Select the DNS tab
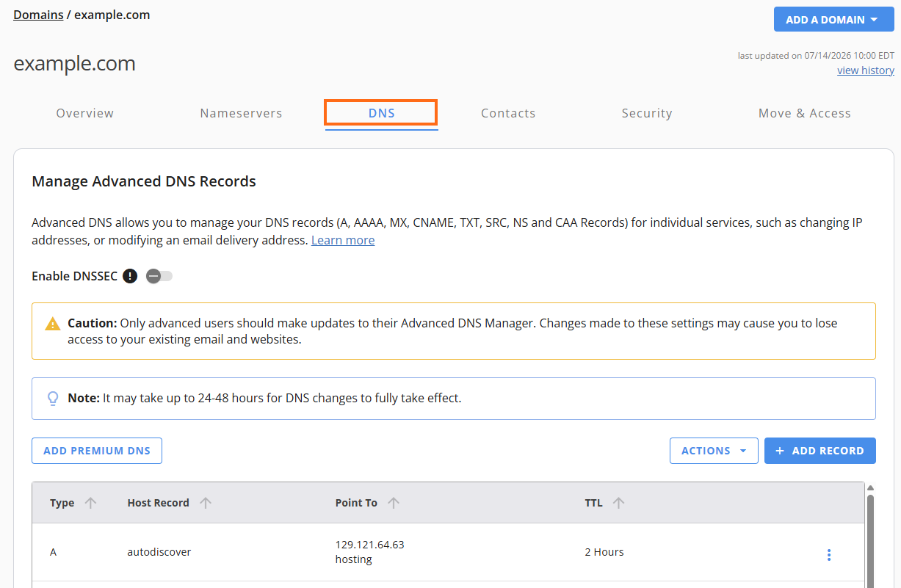This screenshot has width=901, height=588. click(x=382, y=113)
